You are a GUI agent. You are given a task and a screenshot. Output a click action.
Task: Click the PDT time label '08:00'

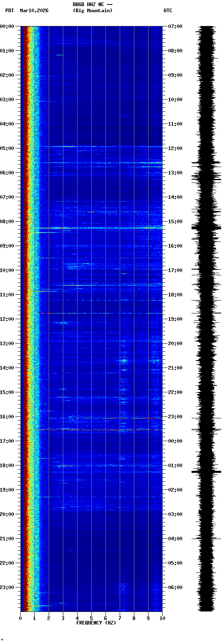(x=7, y=222)
